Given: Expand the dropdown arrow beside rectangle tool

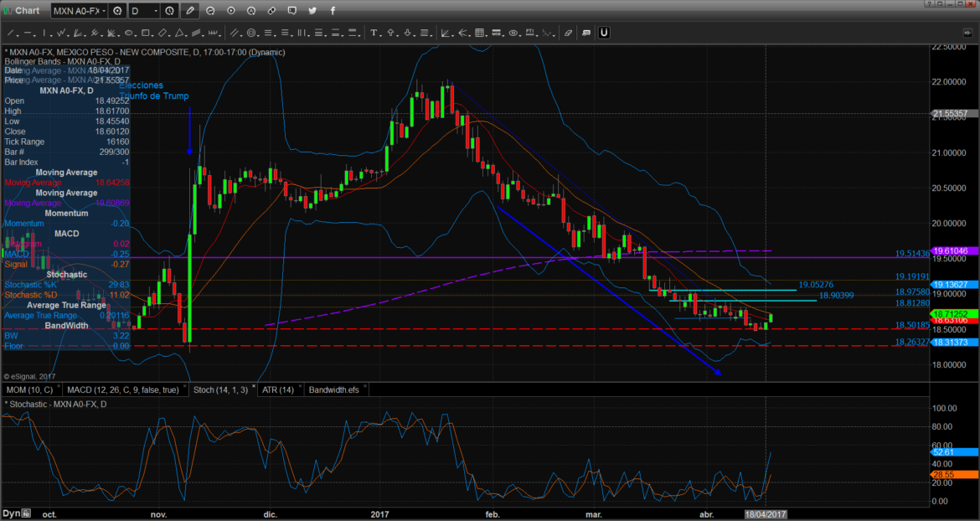Looking at the screenshot, I should click(x=152, y=35).
